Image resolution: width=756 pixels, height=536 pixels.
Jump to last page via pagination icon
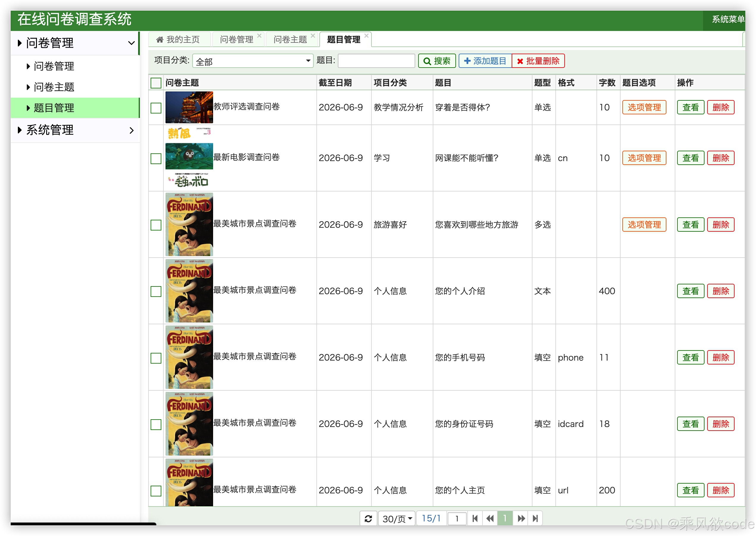click(x=535, y=518)
